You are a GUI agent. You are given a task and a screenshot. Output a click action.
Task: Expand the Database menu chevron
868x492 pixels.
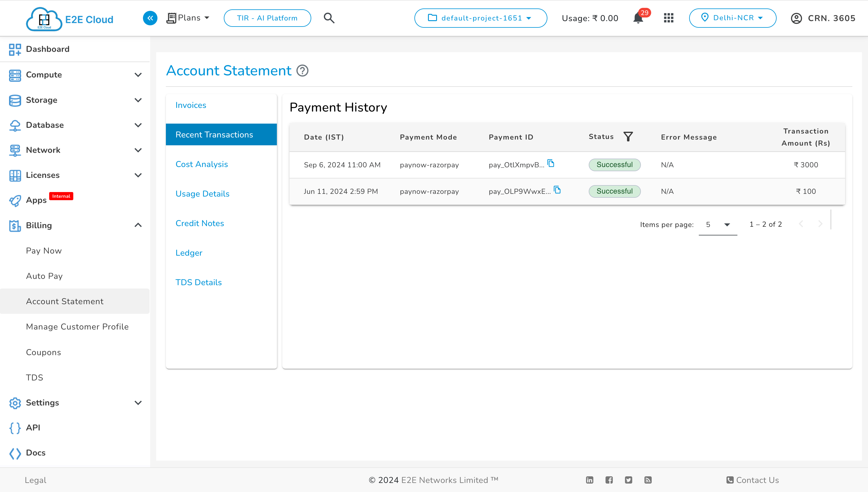coord(138,125)
